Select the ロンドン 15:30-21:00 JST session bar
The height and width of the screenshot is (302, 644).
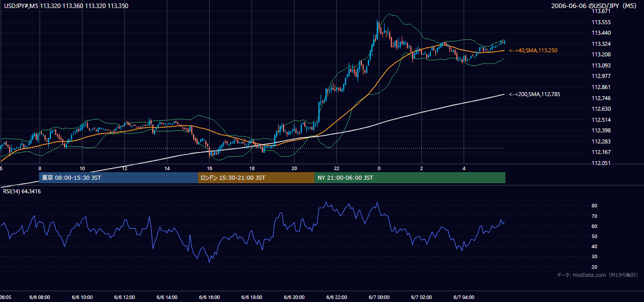[x=256, y=178]
